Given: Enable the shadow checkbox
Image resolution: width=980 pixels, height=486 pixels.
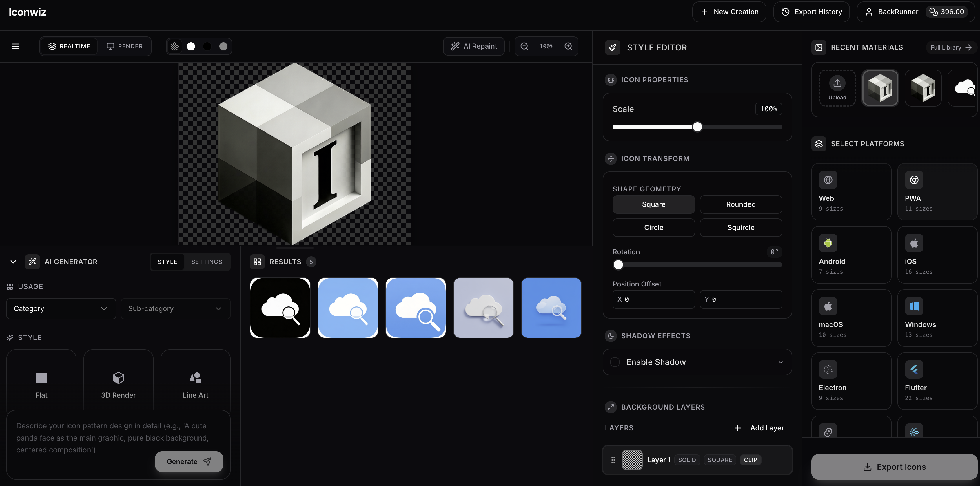Looking at the screenshot, I should 614,362.
